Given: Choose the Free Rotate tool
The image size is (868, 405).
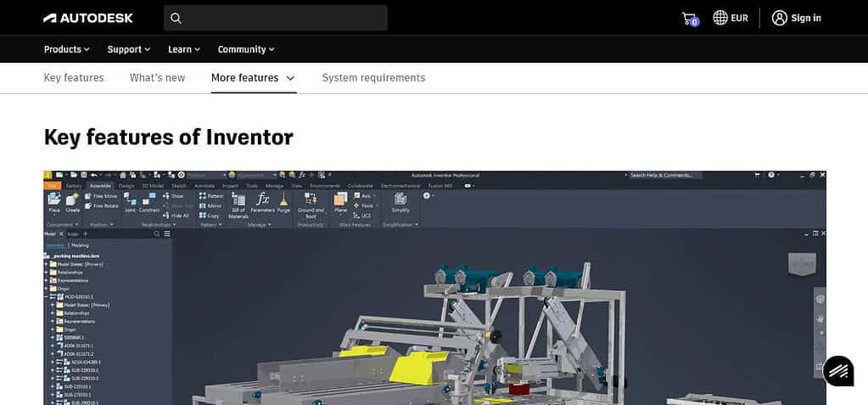Looking at the screenshot, I should point(101,205).
